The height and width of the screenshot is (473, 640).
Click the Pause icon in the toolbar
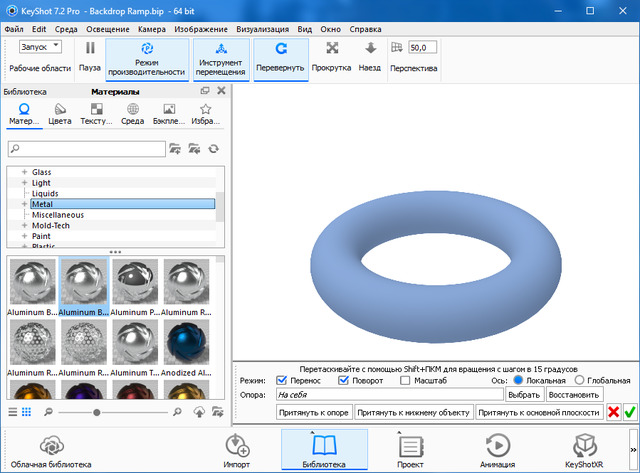90,48
